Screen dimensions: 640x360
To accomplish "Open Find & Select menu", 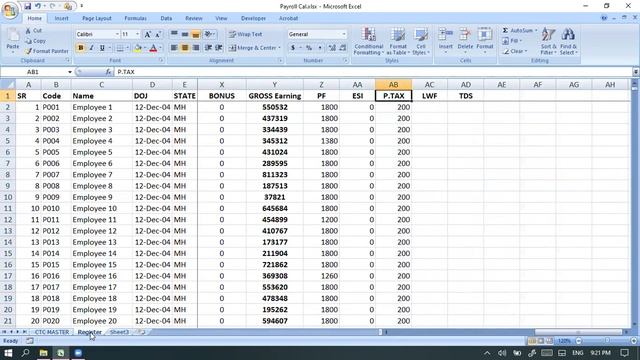I will coord(568,41).
